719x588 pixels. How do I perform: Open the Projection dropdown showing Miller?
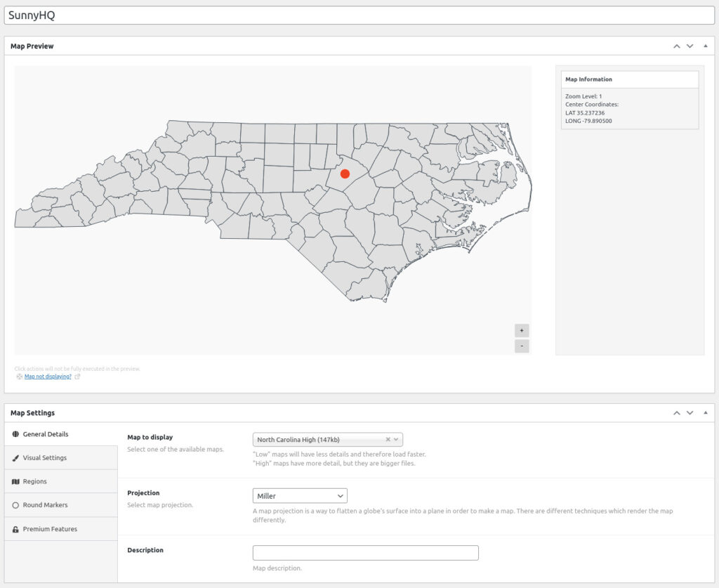pyautogui.click(x=300, y=495)
